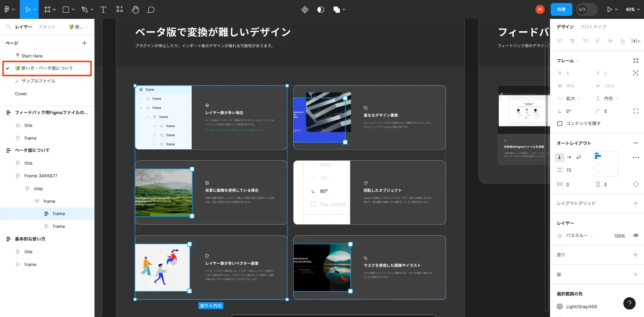Open the distribute spacing dropdown
This screenshot has height=317, width=644.
tap(636, 41)
